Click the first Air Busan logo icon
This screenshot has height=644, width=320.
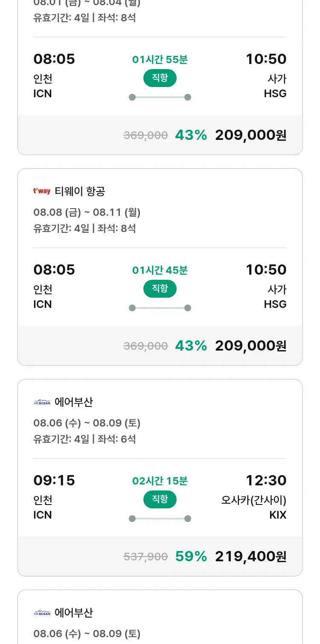pyautogui.click(x=42, y=402)
